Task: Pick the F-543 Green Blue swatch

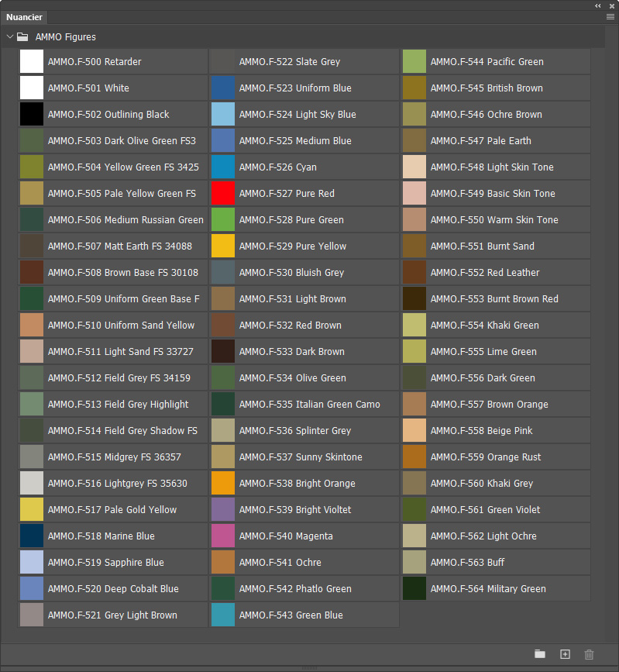Action: point(223,615)
